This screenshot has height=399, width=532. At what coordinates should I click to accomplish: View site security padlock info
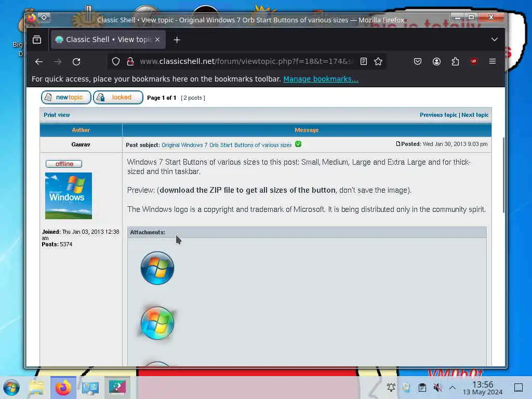point(130,61)
